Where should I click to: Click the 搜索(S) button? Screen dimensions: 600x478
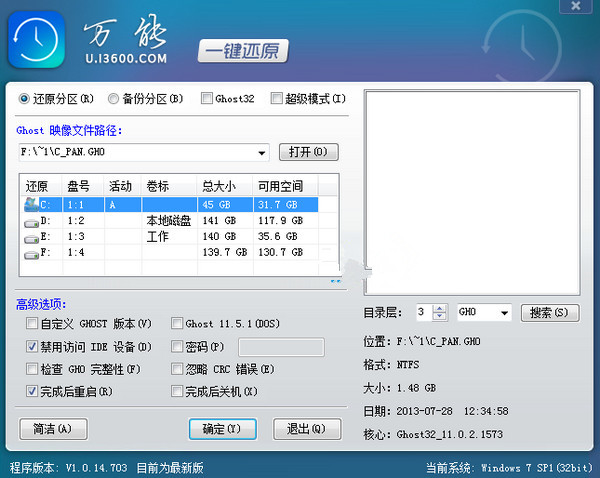coord(549,313)
